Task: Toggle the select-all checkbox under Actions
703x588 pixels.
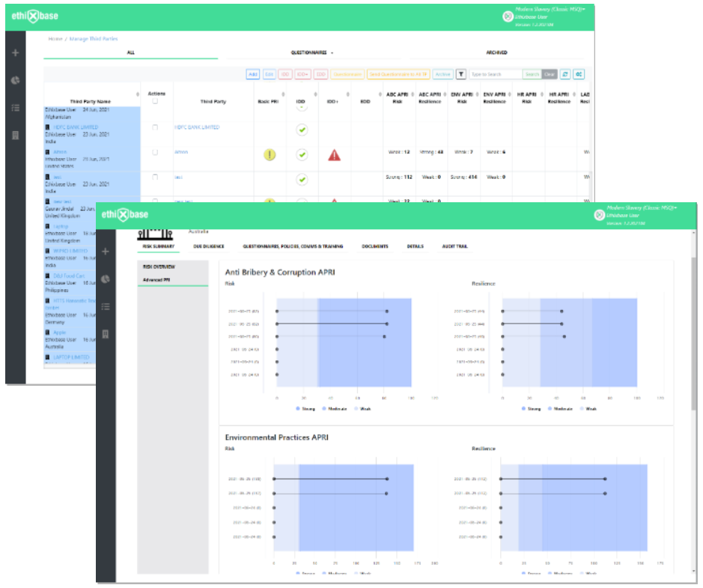Action: click(155, 101)
